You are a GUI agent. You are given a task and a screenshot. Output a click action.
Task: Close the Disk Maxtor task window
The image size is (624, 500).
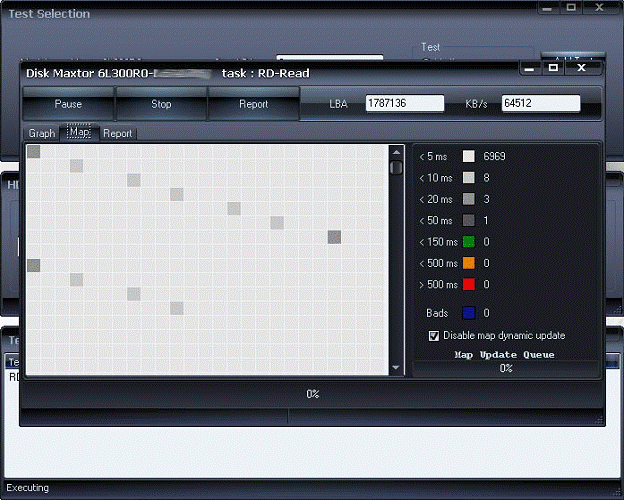581,68
